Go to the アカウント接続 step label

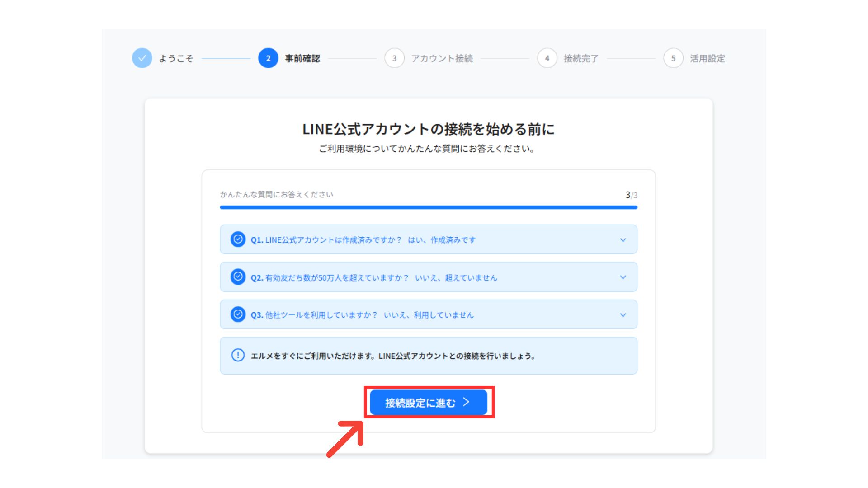[x=442, y=58]
